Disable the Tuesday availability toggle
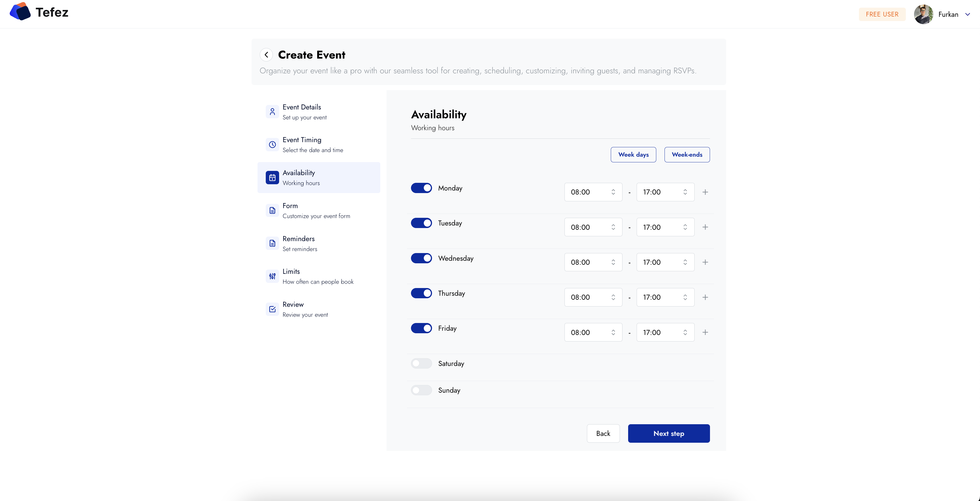Viewport: 980px width, 501px height. pos(422,223)
